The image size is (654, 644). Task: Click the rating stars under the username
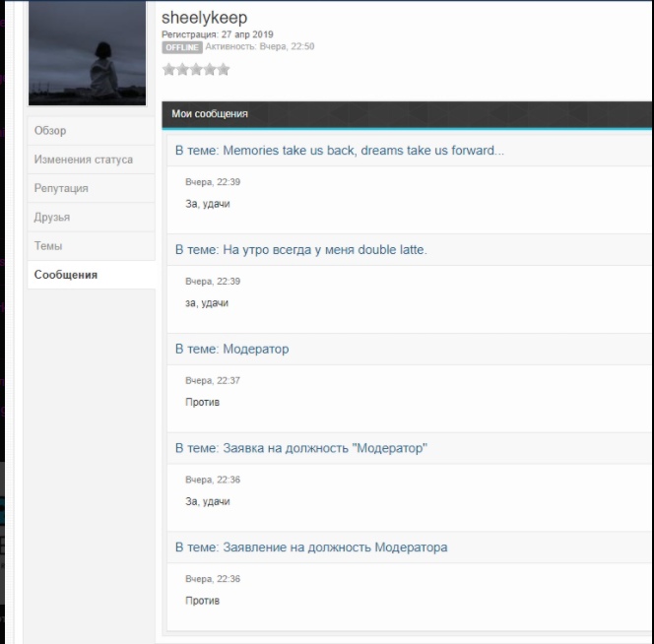point(196,69)
